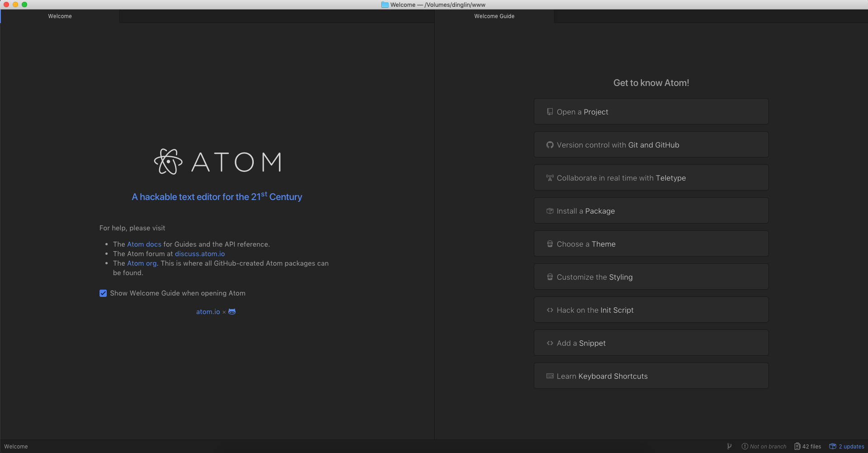Screen dimensions: 868x453
Task: Select the paint bucket icon on Choose a Theme
Action: click(x=550, y=243)
